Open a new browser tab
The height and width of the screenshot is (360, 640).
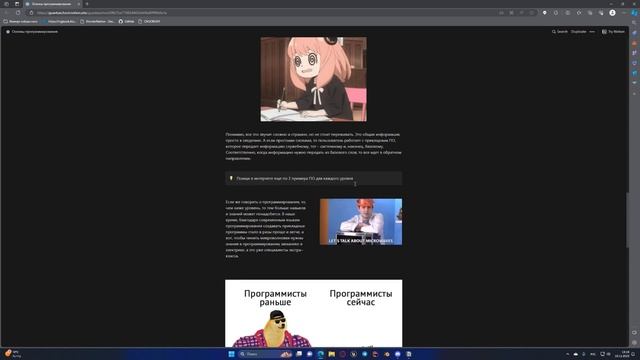(x=87, y=4)
